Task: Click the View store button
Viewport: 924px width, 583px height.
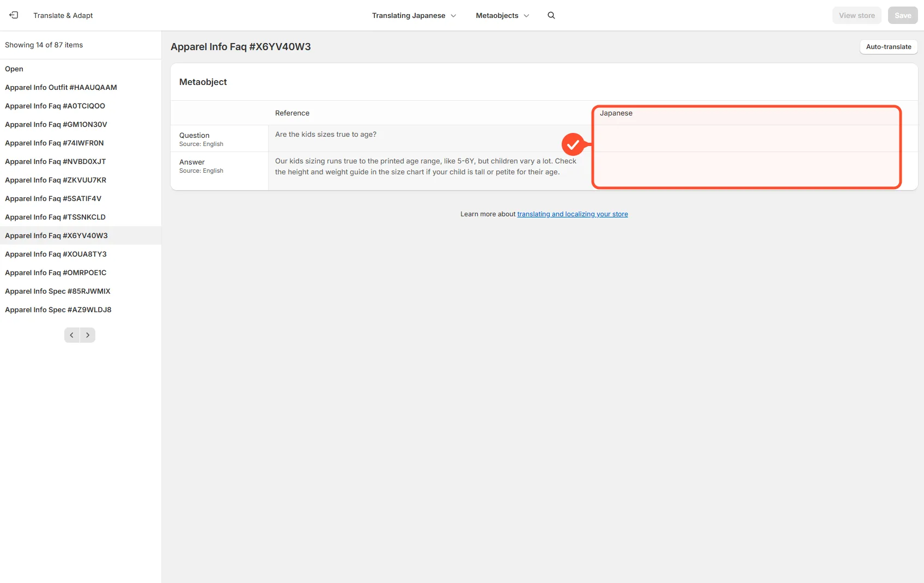Action: [x=857, y=15]
